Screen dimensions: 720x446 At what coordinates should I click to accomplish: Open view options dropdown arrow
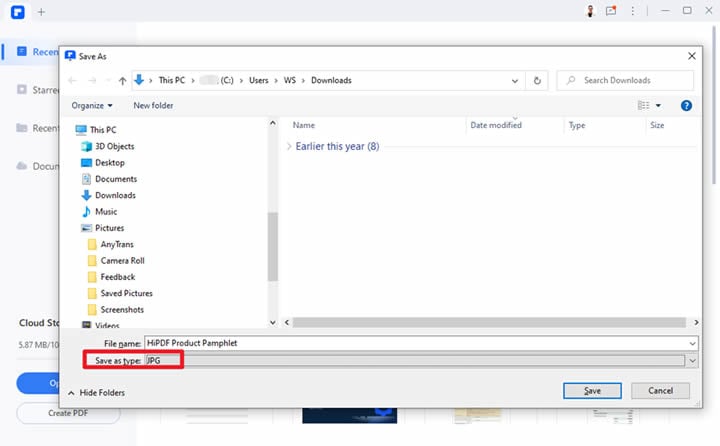(658, 106)
